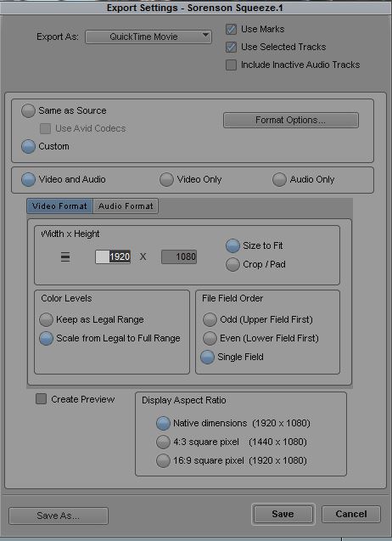Choose Audio Only export mode
Image resolution: width=392 pixels, height=541 pixels.
pyautogui.click(x=279, y=179)
